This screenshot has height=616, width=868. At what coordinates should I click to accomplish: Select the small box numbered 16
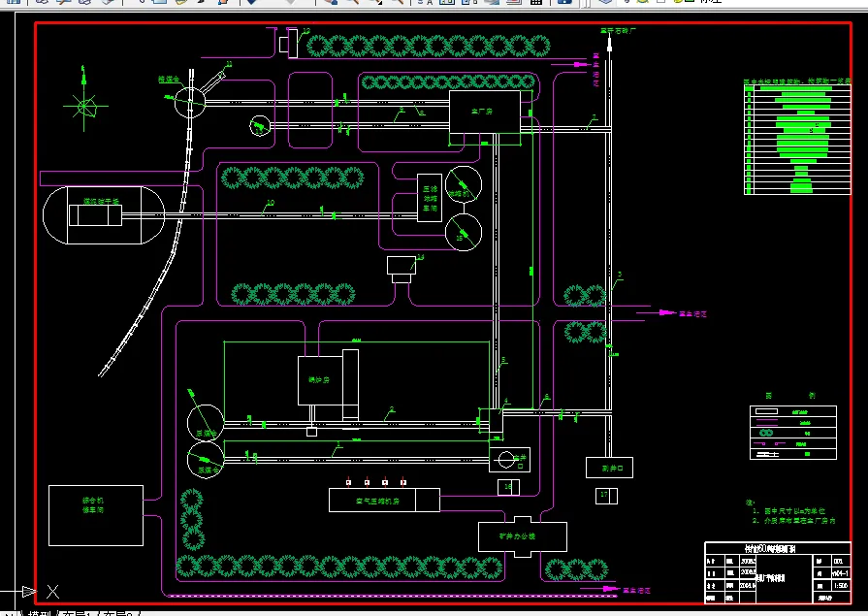(x=508, y=488)
